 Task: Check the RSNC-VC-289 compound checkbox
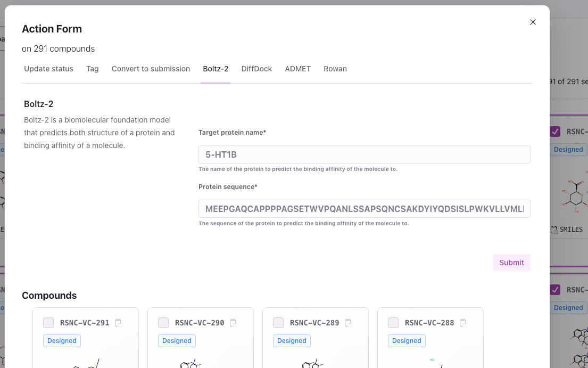[278, 322]
